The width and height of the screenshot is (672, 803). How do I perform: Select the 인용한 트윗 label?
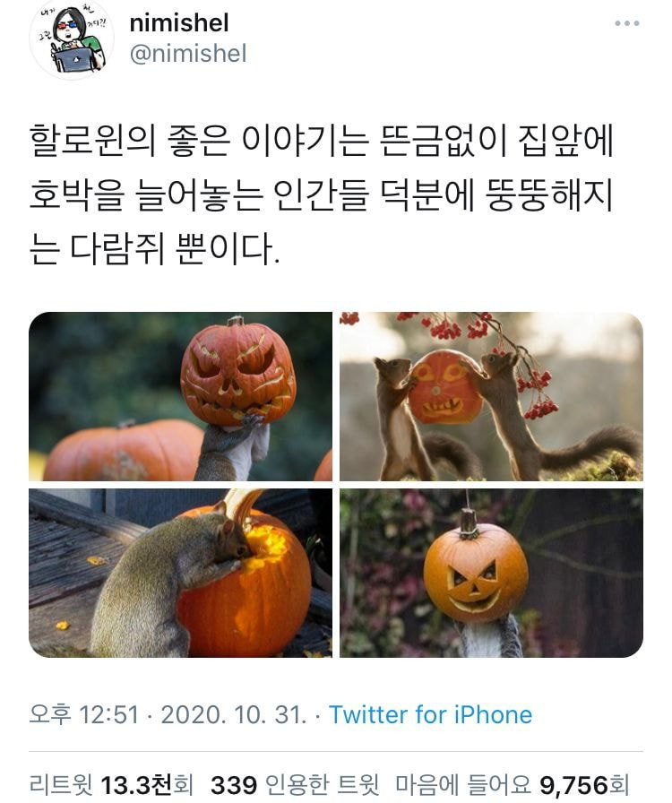point(323,784)
